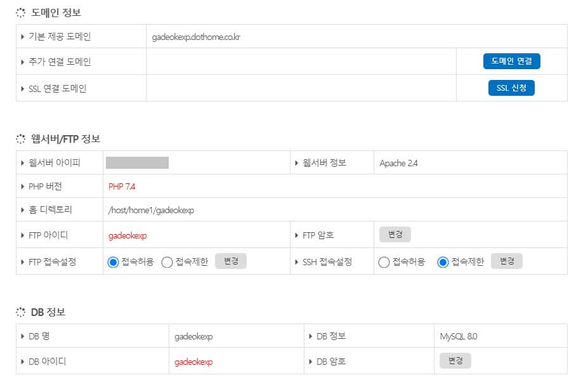Click the DB 정보 row label in the table
Image resolution: width=588 pixels, height=387 pixels.
coord(331,336)
